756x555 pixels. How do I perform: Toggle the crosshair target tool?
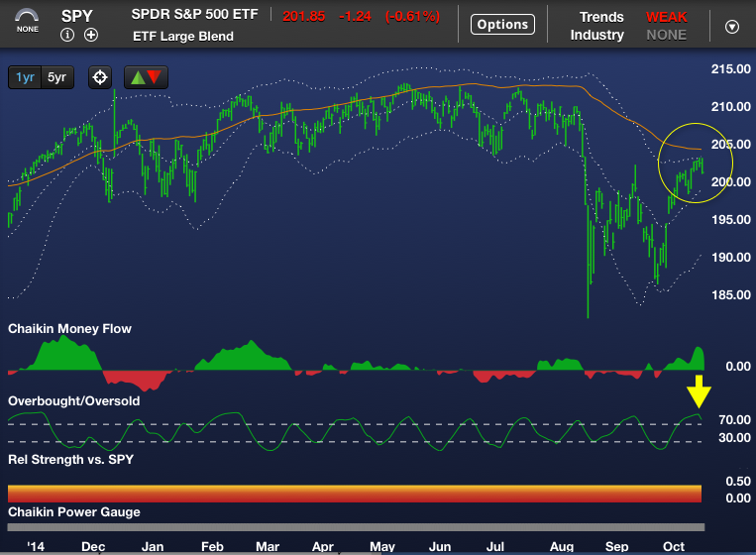click(100, 77)
